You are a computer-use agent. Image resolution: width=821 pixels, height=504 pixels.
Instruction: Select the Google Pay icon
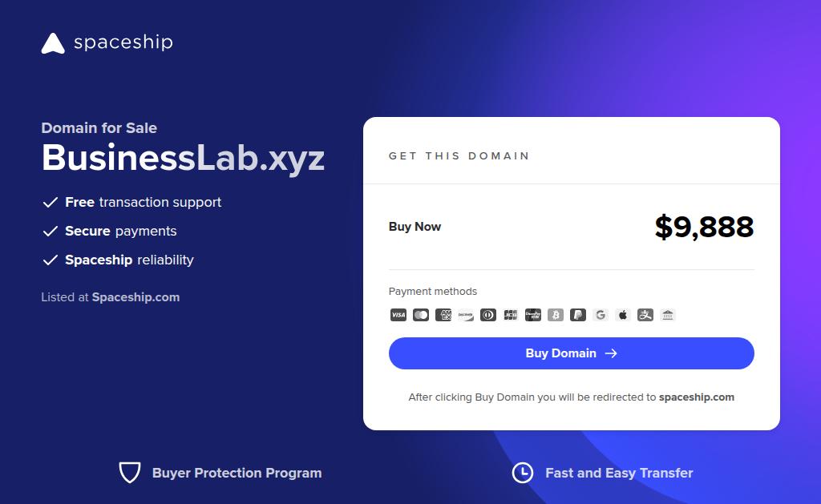[601, 315]
